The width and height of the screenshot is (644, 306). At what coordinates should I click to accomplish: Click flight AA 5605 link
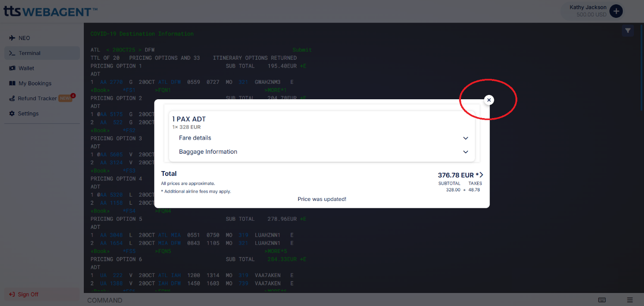pyautogui.click(x=111, y=155)
